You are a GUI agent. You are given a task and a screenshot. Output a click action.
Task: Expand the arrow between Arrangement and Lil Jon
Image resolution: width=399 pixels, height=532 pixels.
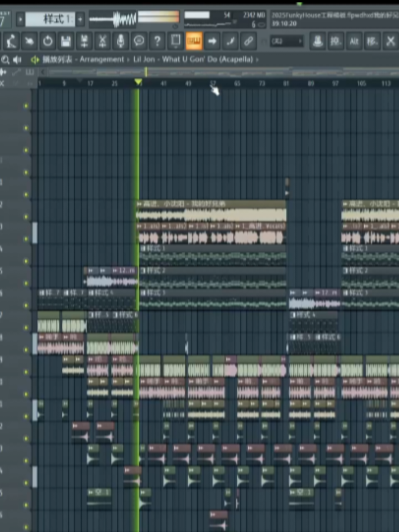click(x=128, y=60)
